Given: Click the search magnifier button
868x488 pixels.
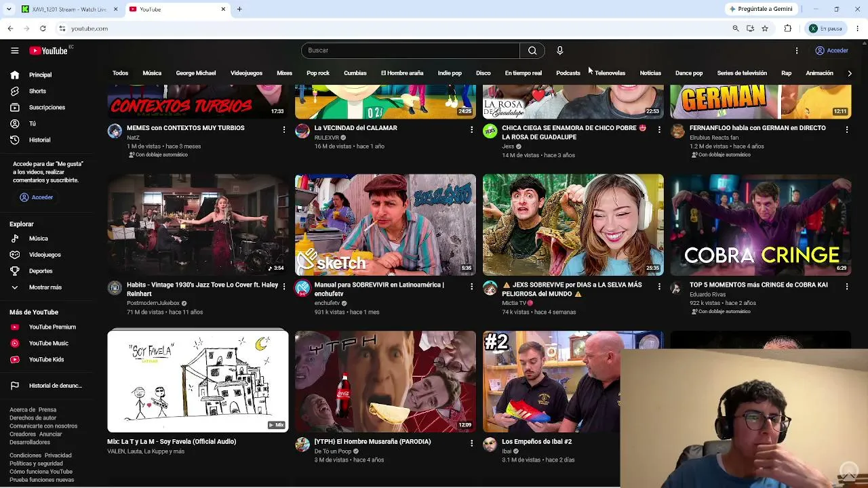Looking at the screenshot, I should tap(532, 50).
